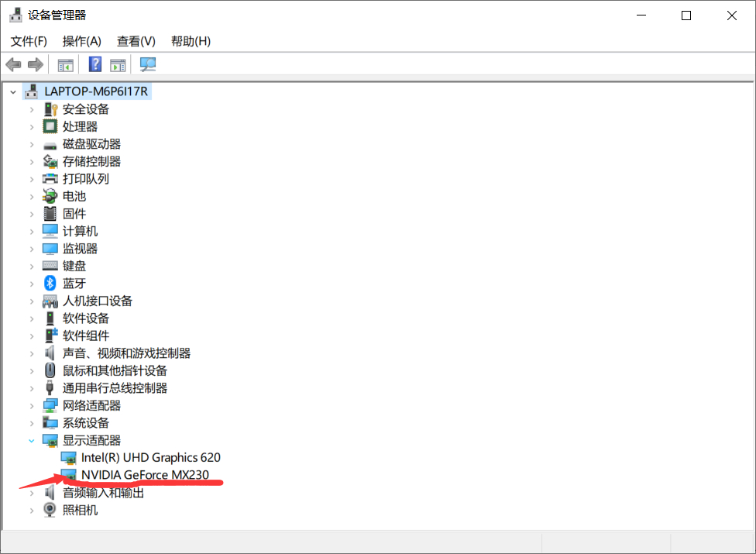The image size is (756, 554).
Task: Select the 鼠标和其他指针设备 label
Action: click(x=115, y=371)
